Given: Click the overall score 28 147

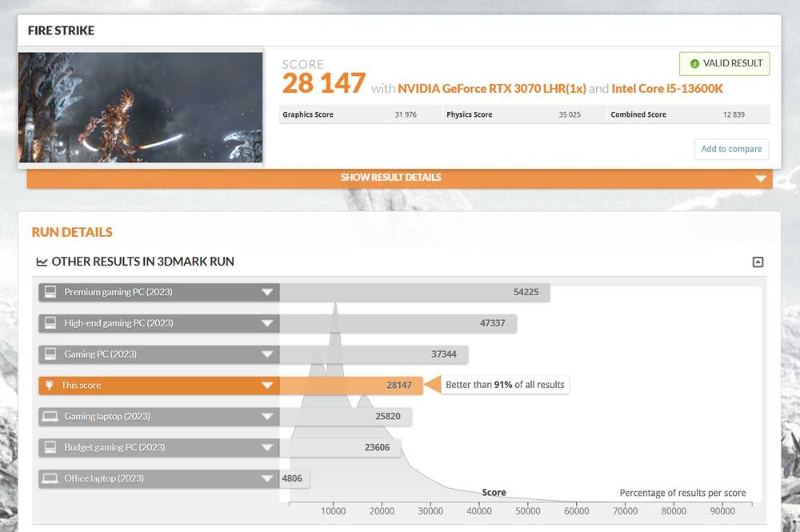Looking at the screenshot, I should [323, 83].
